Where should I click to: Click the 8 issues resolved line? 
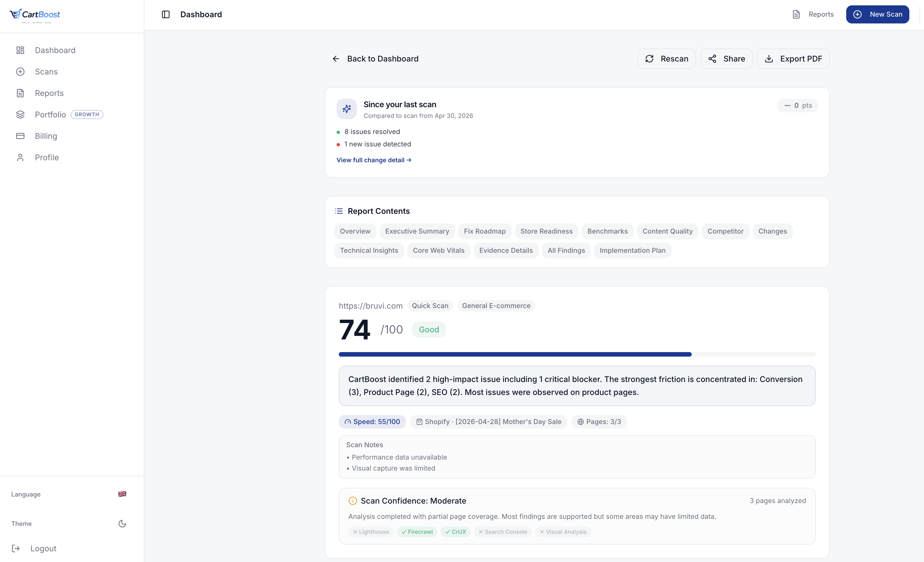368,132
